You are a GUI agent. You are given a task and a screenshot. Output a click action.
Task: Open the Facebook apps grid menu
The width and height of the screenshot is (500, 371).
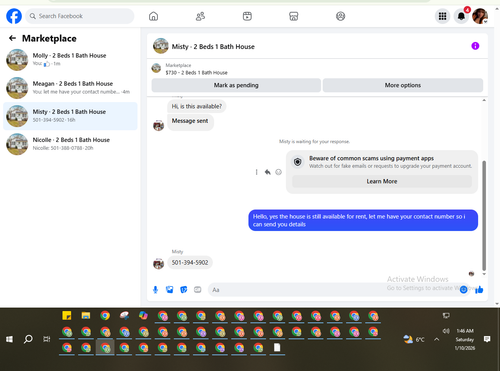coord(442,16)
